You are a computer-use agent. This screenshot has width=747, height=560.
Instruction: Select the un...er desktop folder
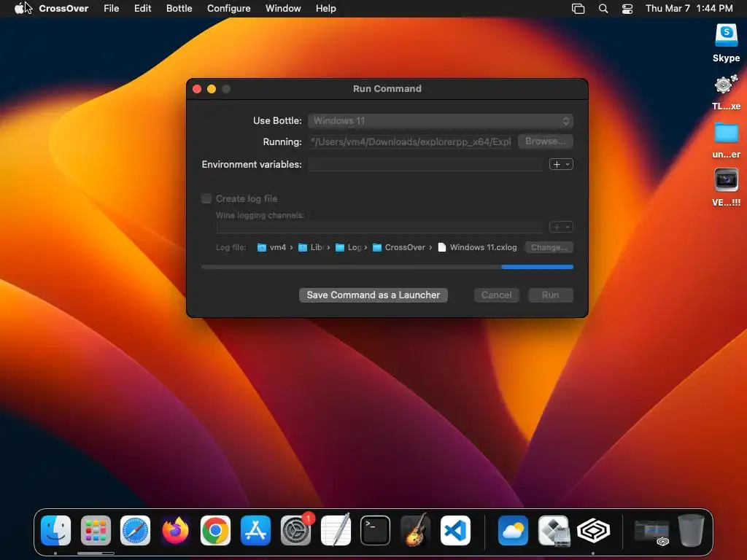click(726, 140)
